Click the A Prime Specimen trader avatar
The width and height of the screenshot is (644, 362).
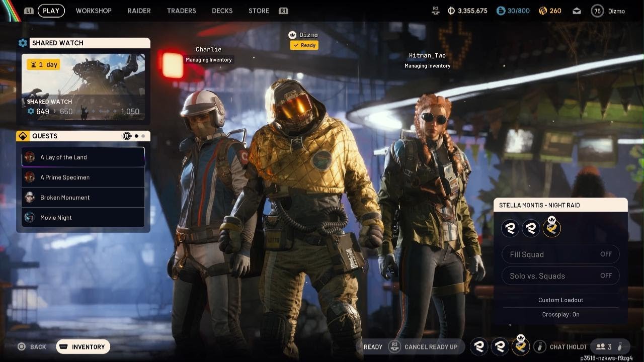point(30,177)
